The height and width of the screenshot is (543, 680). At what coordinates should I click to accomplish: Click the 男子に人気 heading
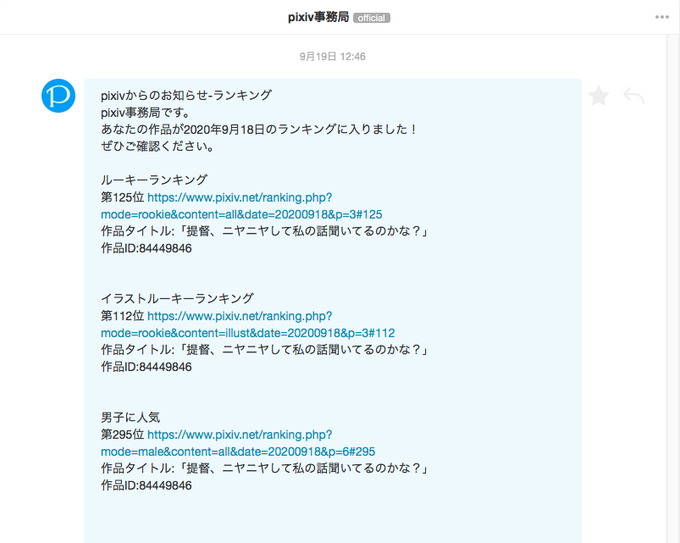(131, 417)
